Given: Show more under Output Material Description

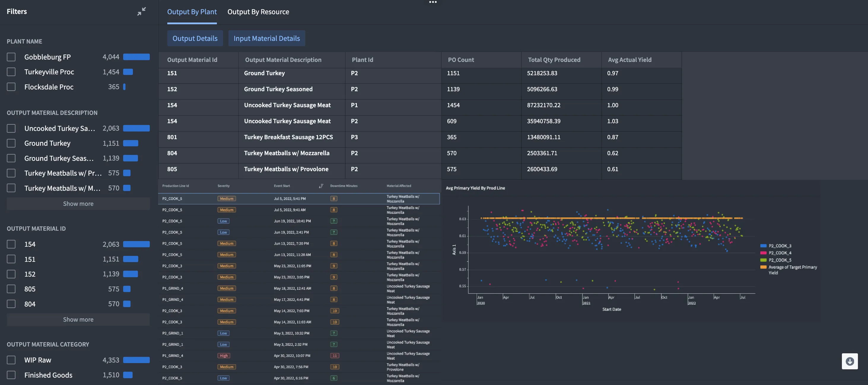Looking at the screenshot, I should tap(78, 204).
